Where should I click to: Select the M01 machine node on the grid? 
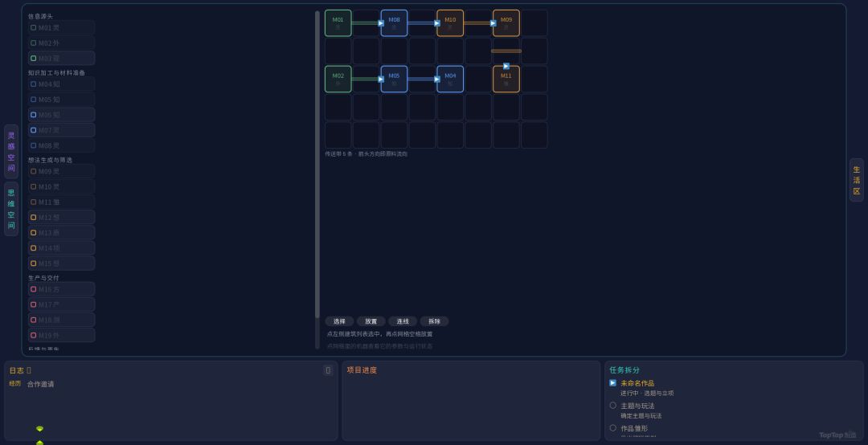(x=338, y=23)
